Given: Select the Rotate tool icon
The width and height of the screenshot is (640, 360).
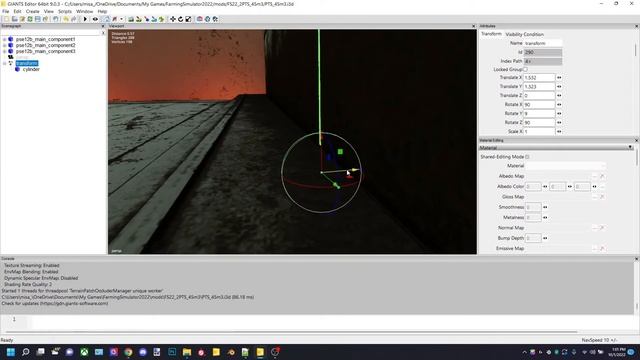Looking at the screenshot, I should pos(180,19).
